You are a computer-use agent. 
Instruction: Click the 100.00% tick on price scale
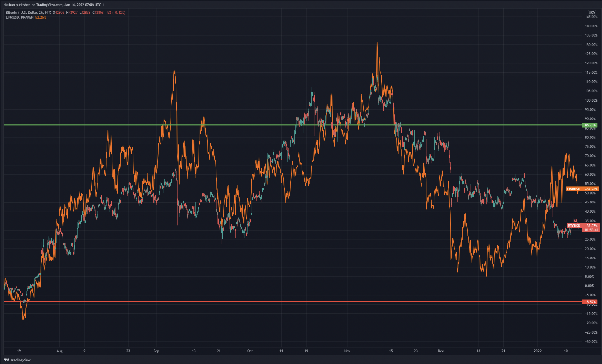coord(591,100)
